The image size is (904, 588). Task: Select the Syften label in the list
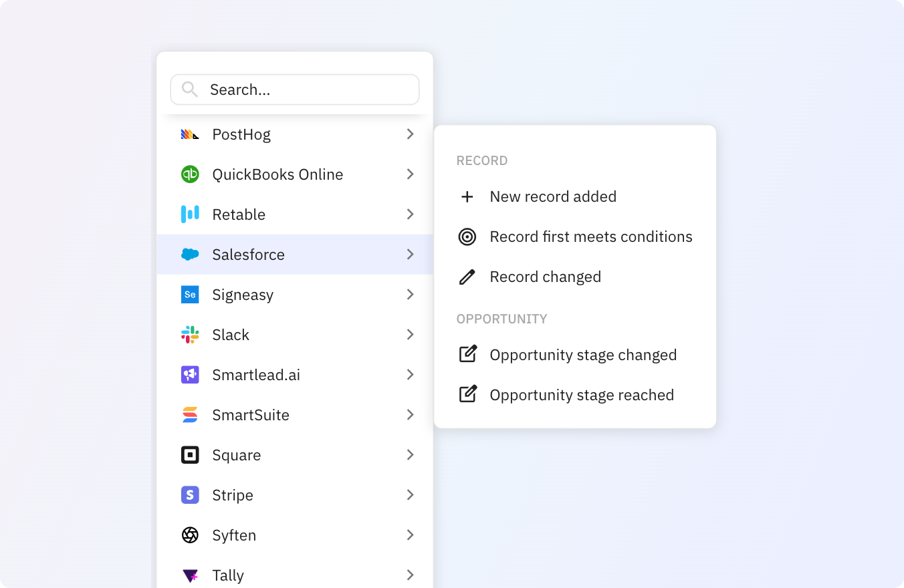[234, 535]
